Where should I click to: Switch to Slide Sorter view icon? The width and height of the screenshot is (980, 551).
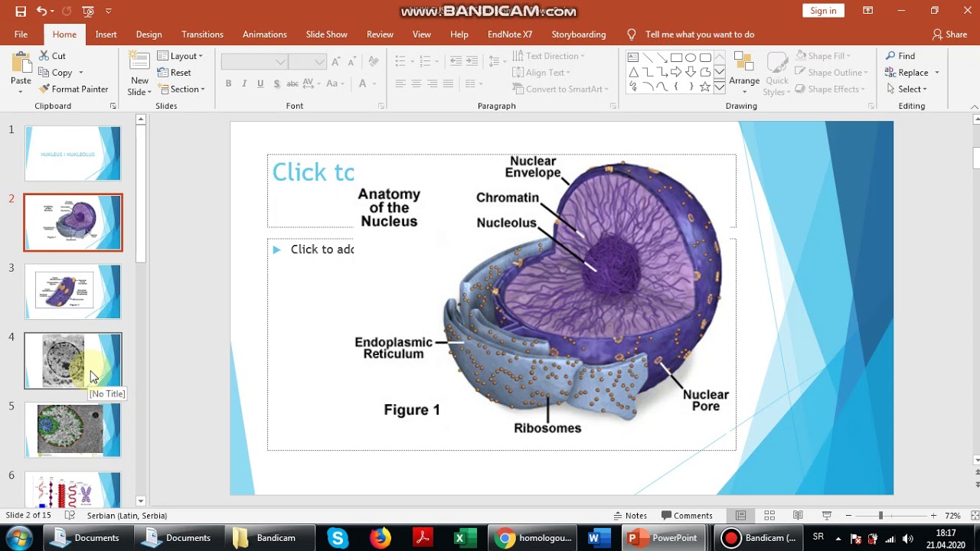tap(769, 516)
